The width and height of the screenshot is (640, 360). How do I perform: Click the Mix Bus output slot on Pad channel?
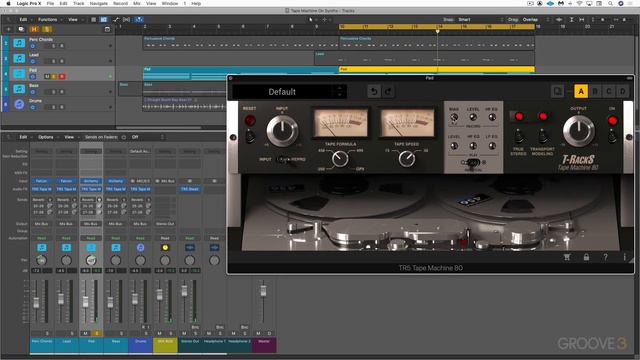[91, 224]
